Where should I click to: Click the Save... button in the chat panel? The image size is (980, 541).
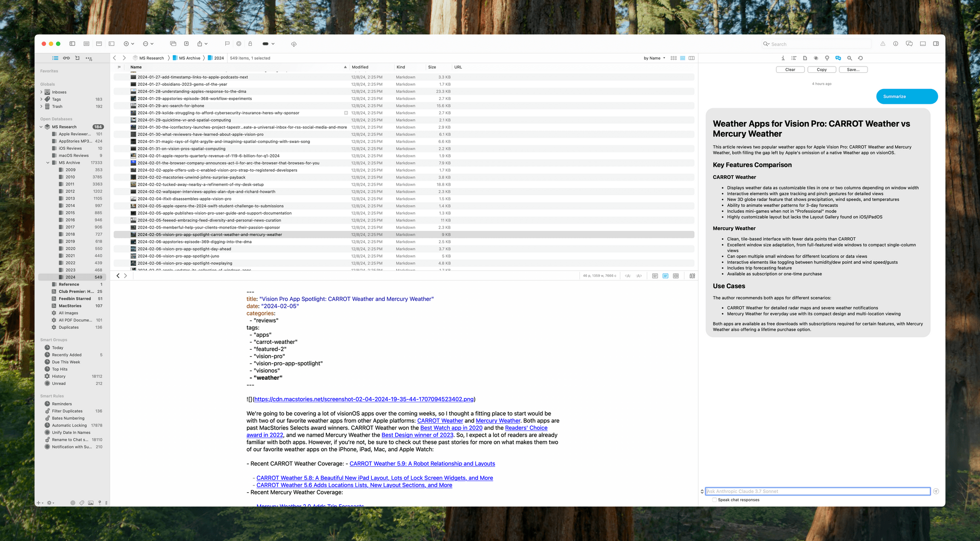pos(853,69)
